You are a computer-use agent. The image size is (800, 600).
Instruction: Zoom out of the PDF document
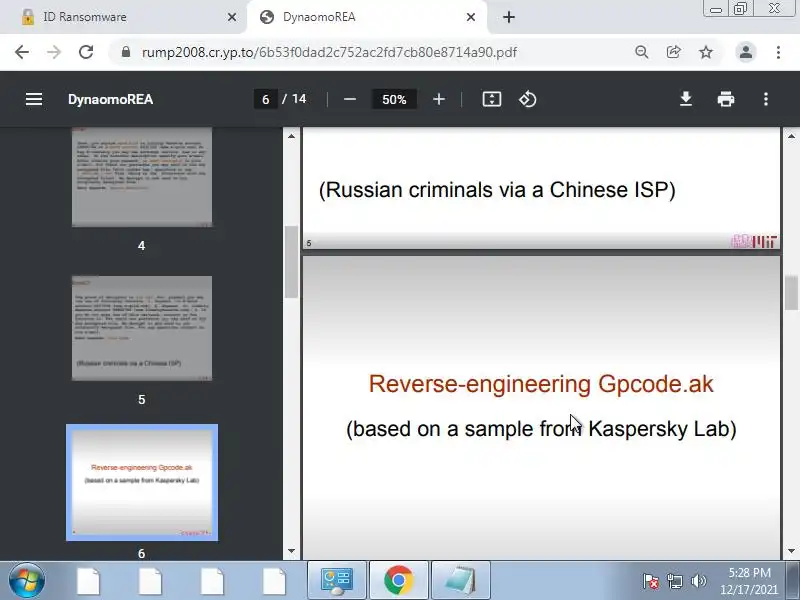point(349,99)
